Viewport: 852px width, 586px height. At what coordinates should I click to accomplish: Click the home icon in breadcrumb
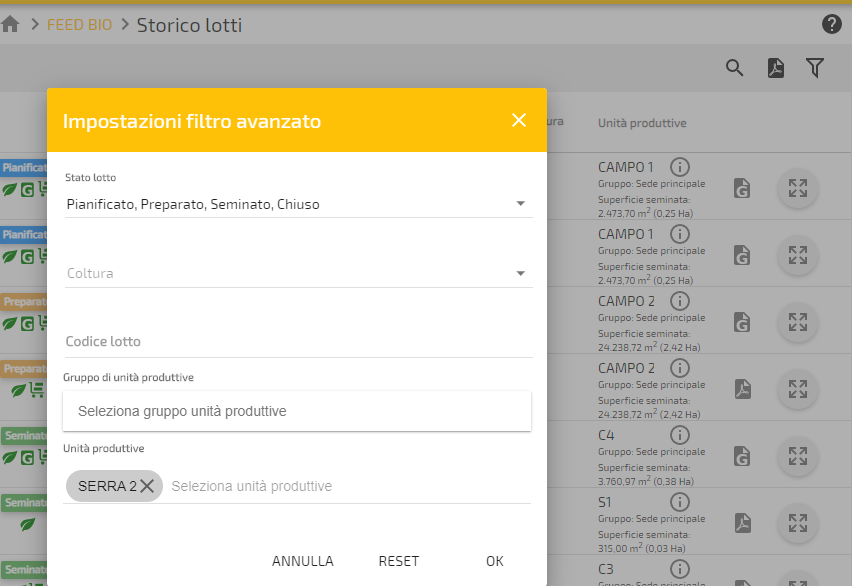coord(11,25)
